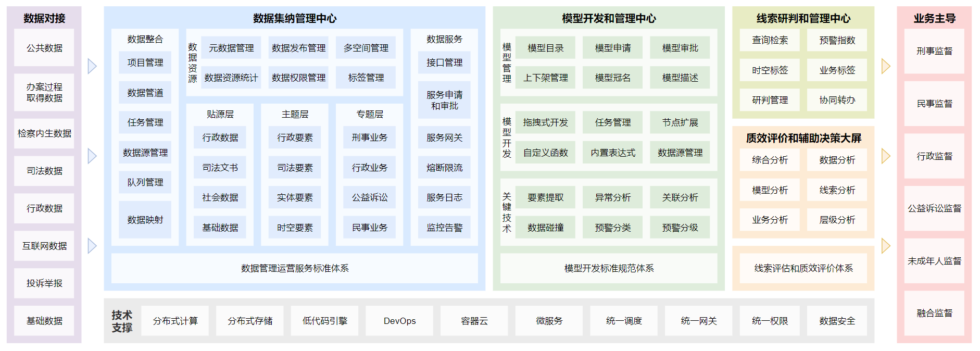Image resolution: width=980 pixels, height=351 pixels.
Task: Select the 数据管理运营服务标准体系 bar
Action: point(295,268)
